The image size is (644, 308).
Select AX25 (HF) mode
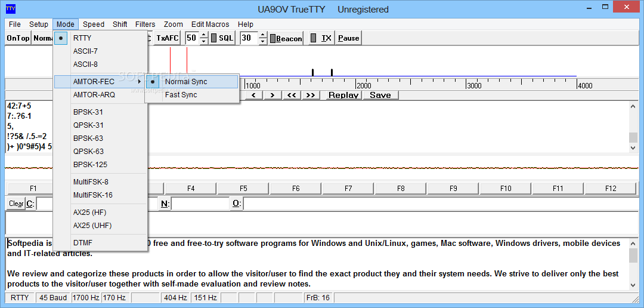[x=100, y=212]
